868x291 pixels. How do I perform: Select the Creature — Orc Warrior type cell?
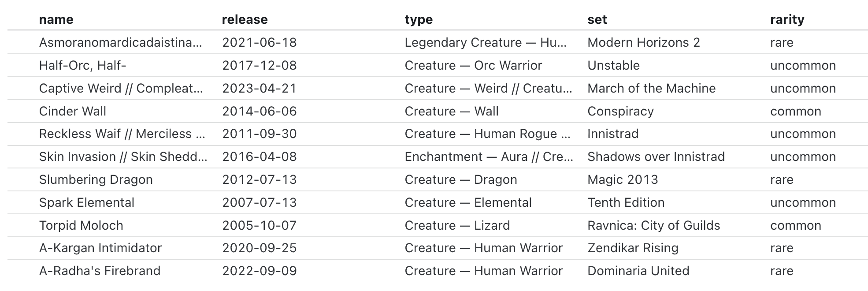[x=473, y=65]
